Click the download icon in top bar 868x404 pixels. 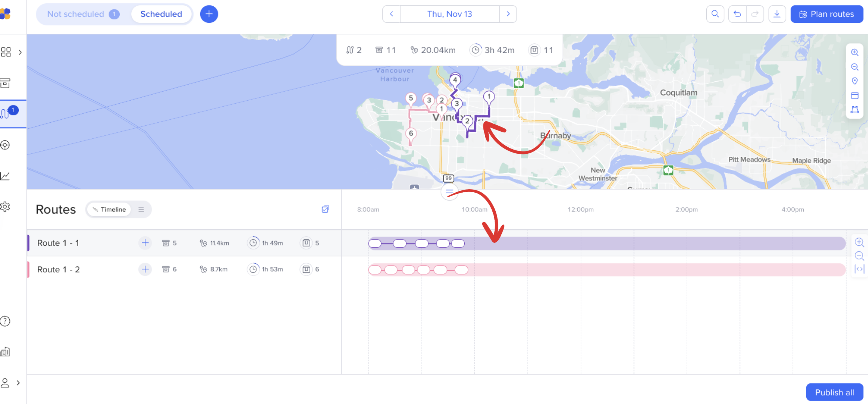click(x=777, y=14)
